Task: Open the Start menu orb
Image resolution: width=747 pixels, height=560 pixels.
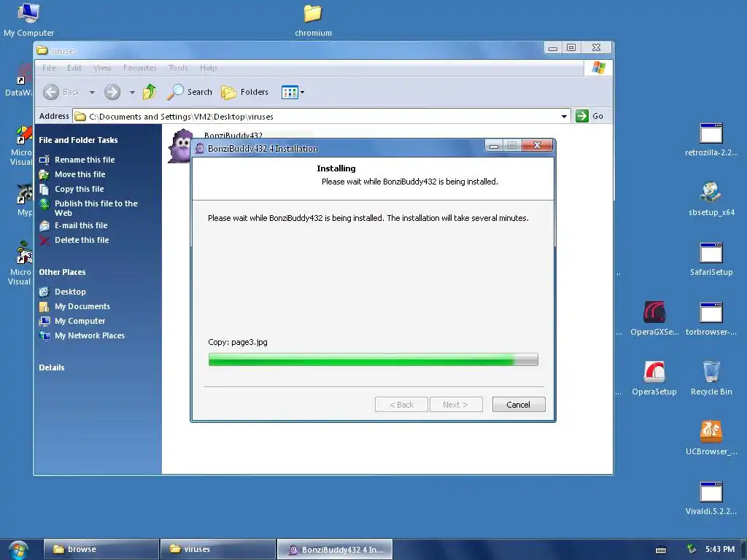Action: point(18,550)
